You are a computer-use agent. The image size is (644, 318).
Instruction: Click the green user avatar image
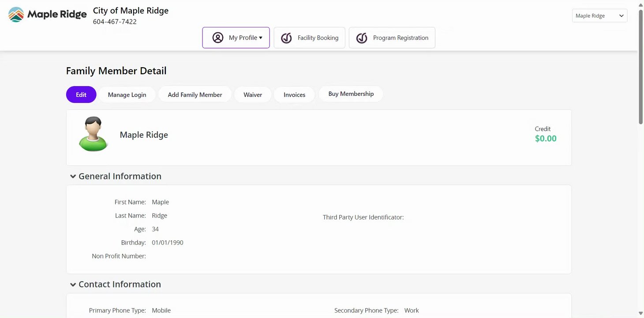coord(93,134)
